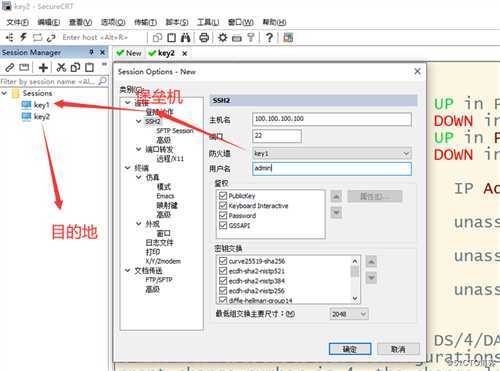Image resolution: width=500 pixels, height=371 pixels.
Task: Move authentication method down with the arrow button
Action: click(336, 212)
